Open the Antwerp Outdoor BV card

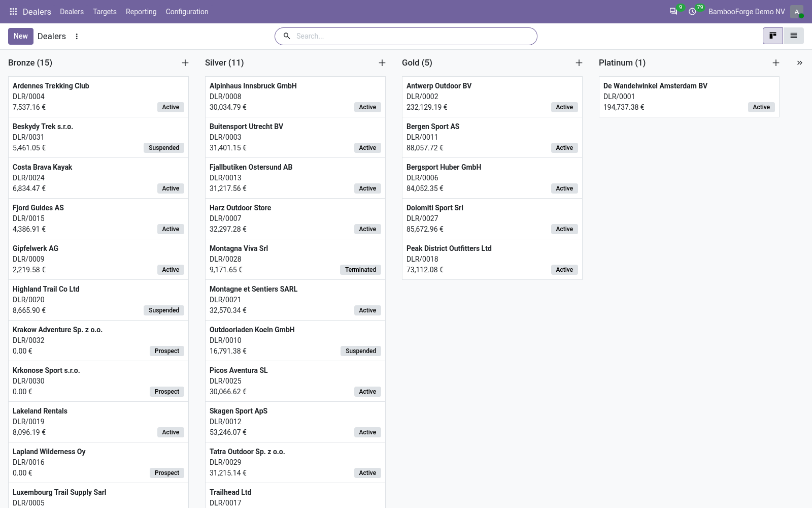(492, 97)
